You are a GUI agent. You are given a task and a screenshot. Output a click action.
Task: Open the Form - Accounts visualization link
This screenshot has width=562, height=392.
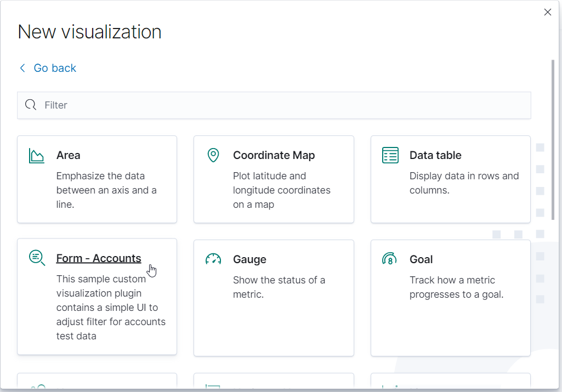(x=99, y=258)
